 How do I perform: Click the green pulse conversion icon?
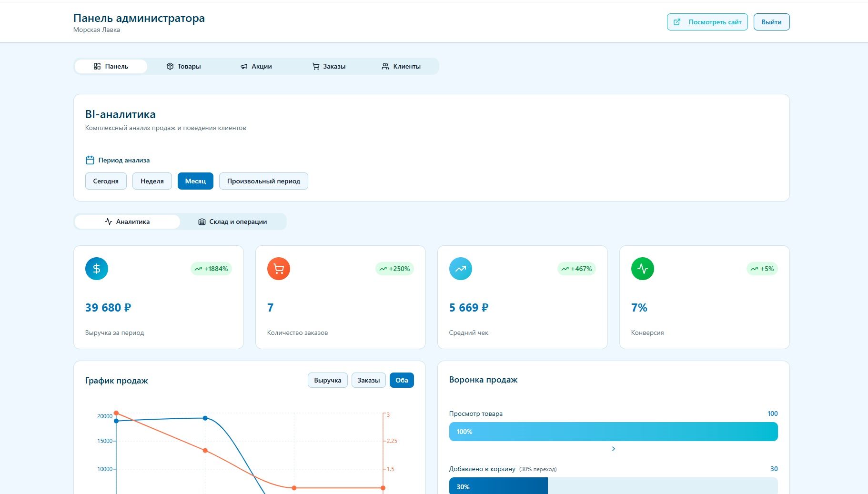643,269
